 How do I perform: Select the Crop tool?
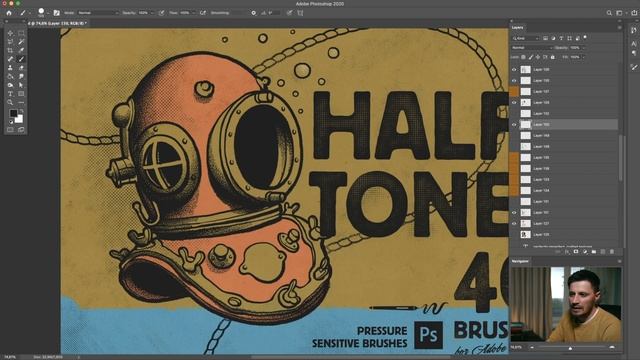10,51
